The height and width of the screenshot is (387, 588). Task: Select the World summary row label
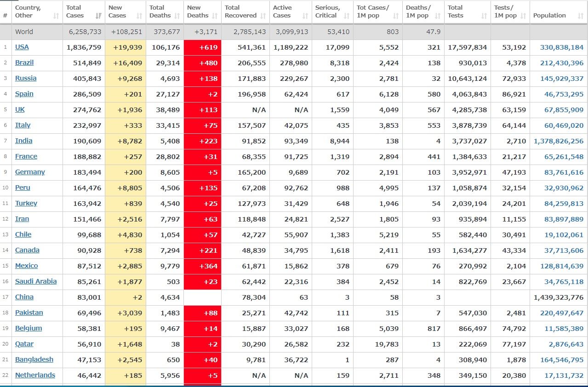pyautogui.click(x=24, y=32)
